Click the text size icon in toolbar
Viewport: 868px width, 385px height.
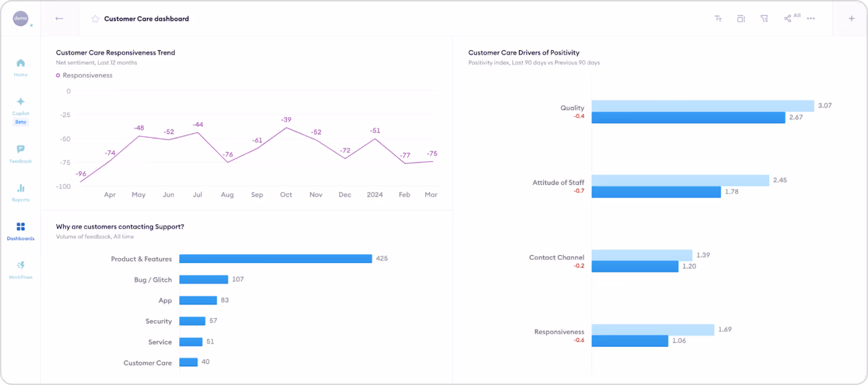coord(718,19)
